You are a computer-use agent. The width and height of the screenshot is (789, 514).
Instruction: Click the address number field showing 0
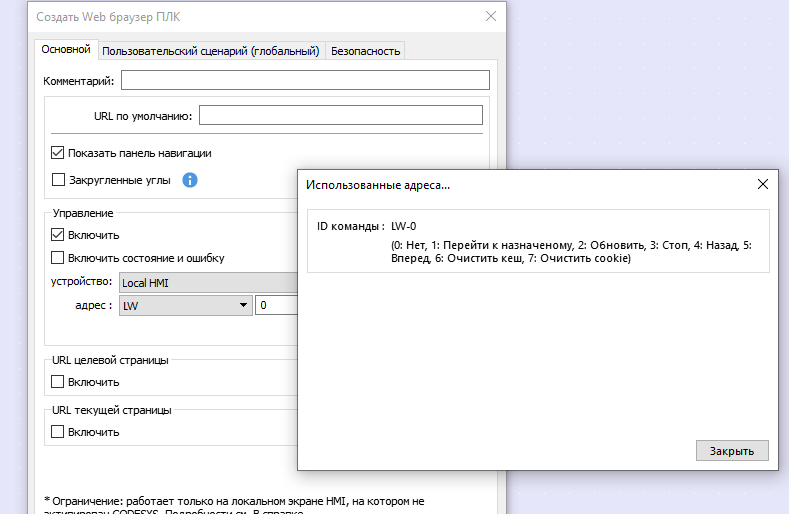coord(277,305)
